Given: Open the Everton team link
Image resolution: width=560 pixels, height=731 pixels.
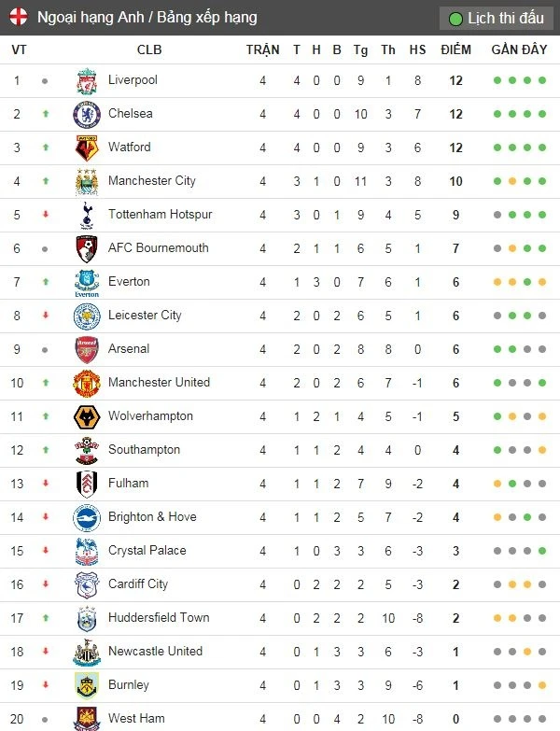Looking at the screenshot, I should tap(129, 282).
